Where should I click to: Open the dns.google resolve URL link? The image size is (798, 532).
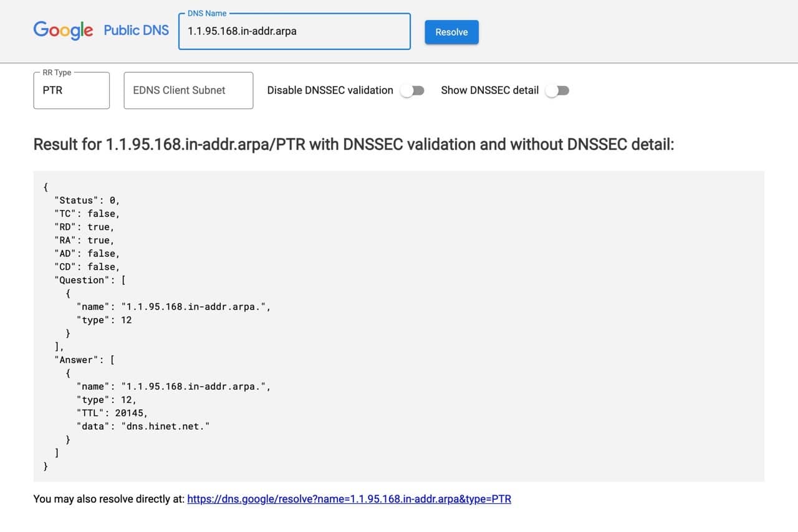pos(349,499)
